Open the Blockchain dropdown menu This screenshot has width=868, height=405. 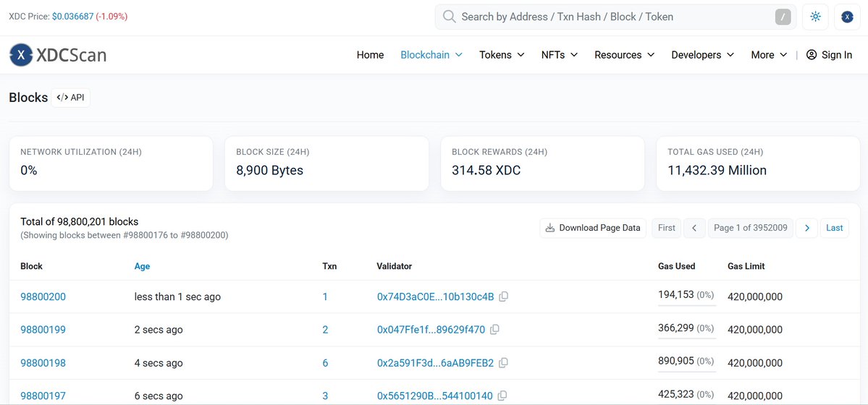coord(431,55)
